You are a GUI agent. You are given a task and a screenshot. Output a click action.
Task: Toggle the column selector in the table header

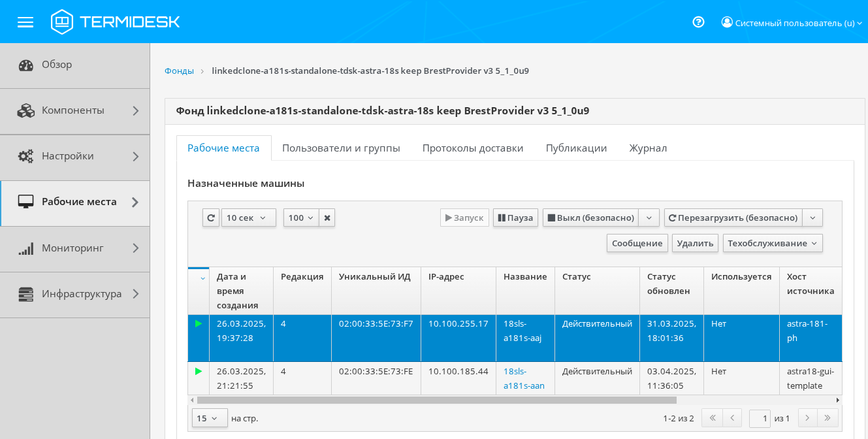click(202, 278)
